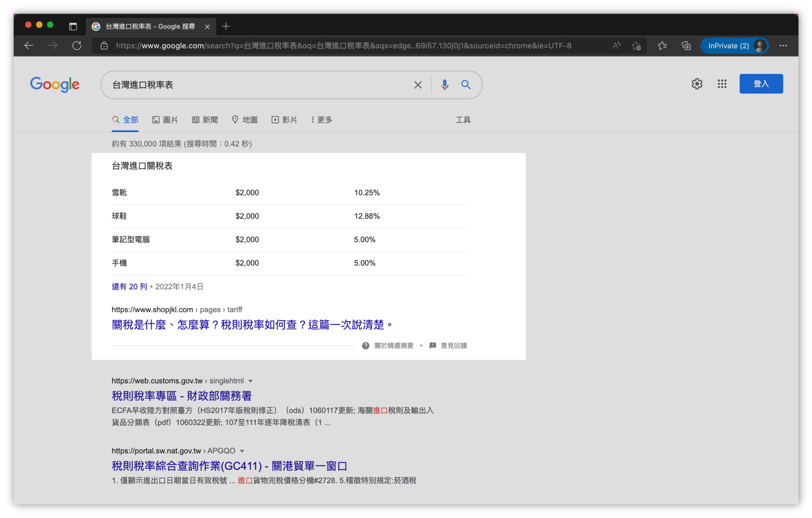Open 工具 to show search tools
Image resolution: width=812 pixels, height=518 pixels.
click(x=463, y=120)
